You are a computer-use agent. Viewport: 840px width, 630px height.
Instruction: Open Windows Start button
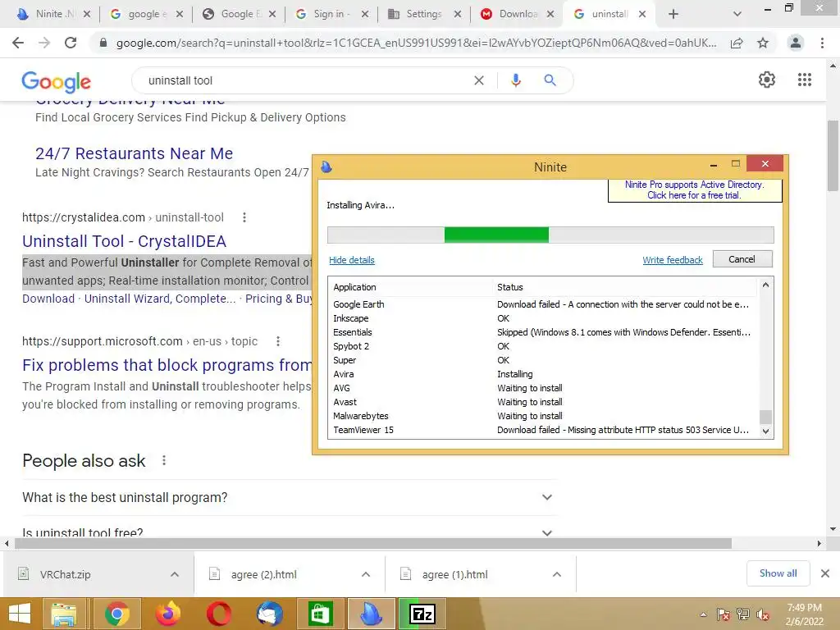[x=20, y=614]
